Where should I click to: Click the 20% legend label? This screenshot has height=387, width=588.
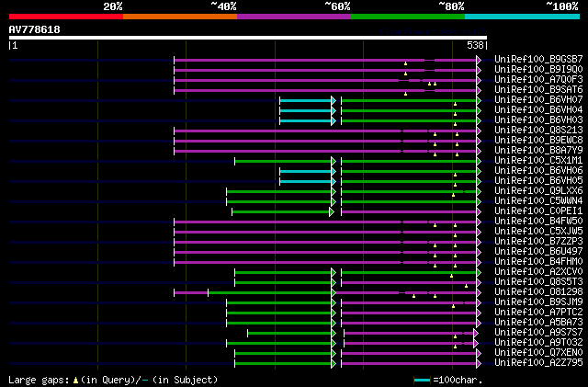pos(112,6)
